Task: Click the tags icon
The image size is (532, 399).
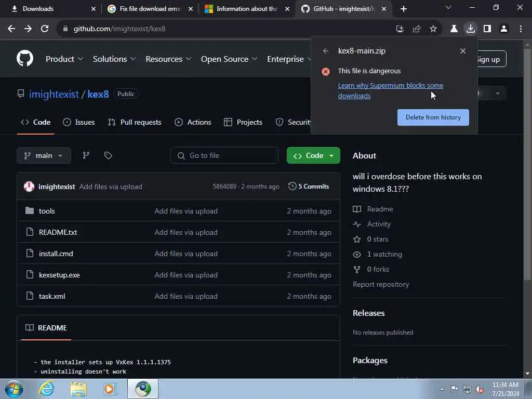Action: (x=108, y=155)
